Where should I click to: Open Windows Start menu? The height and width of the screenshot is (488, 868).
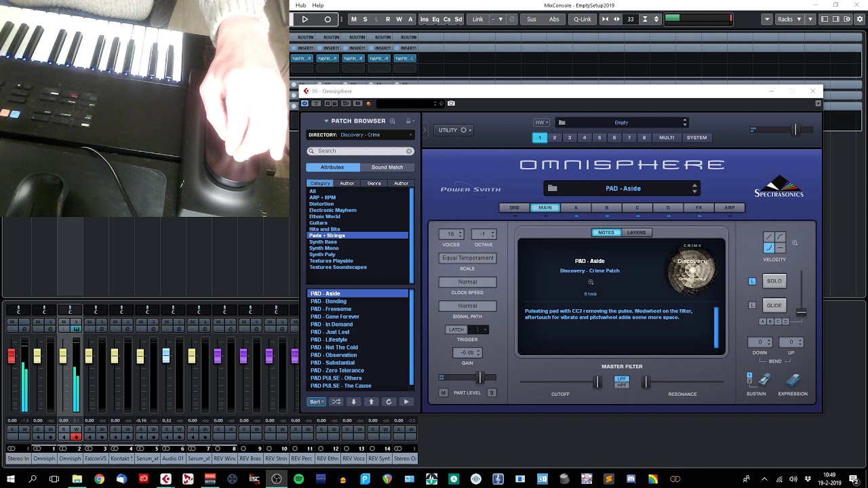click(x=11, y=479)
